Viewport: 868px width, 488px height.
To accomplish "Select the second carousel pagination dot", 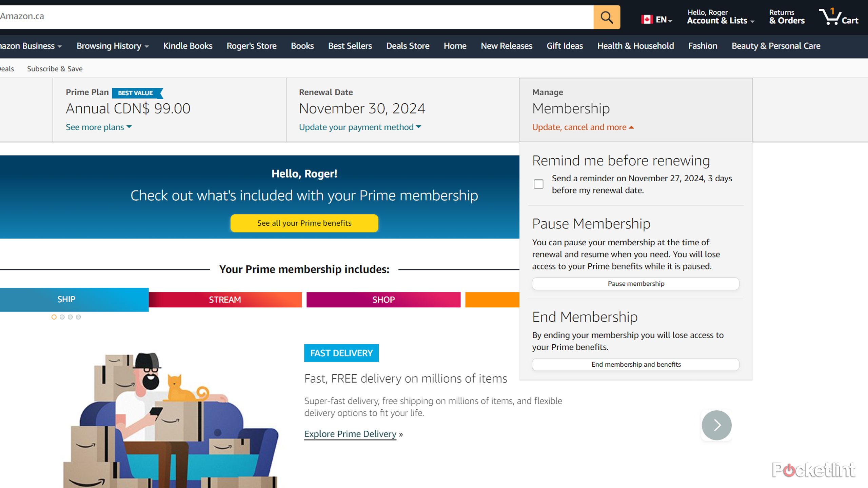I will 62,317.
